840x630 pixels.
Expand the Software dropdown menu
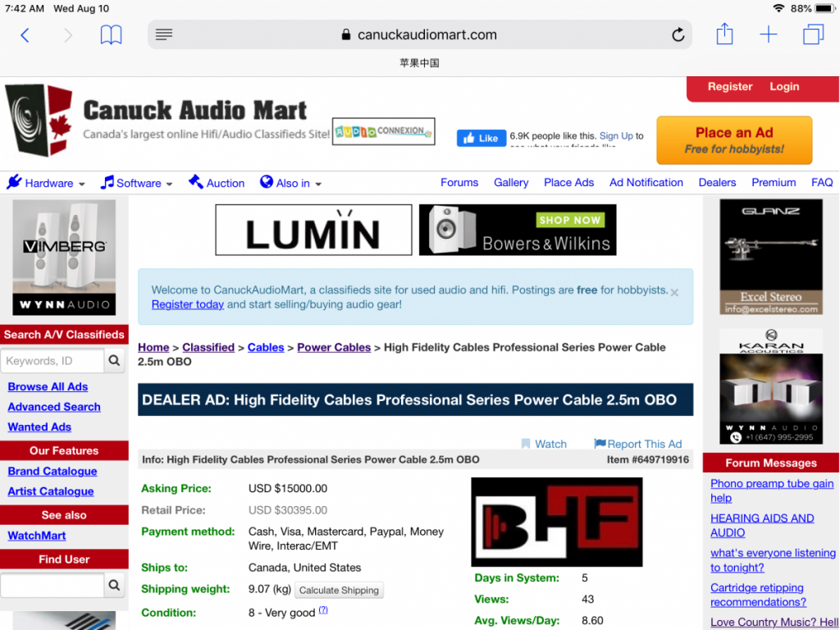coord(137,183)
